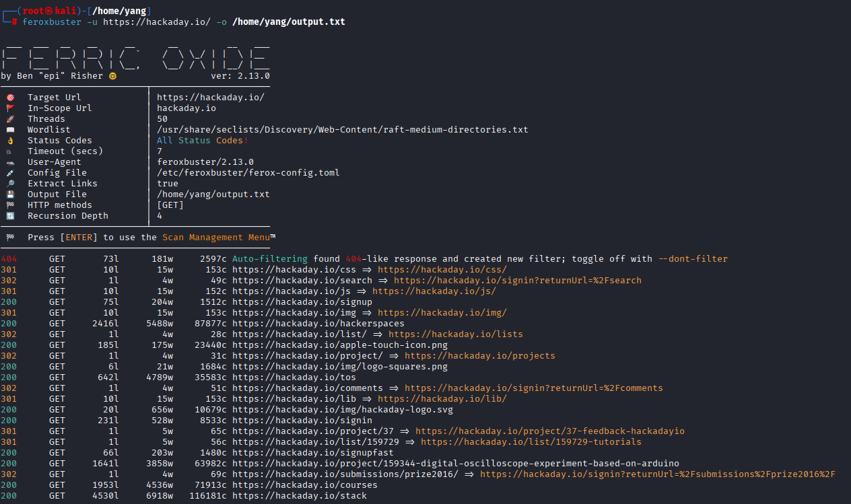Screen dimensions: 851x504
Task: Click the magnifier icon beside Extract Links
Action: [x=10, y=184]
